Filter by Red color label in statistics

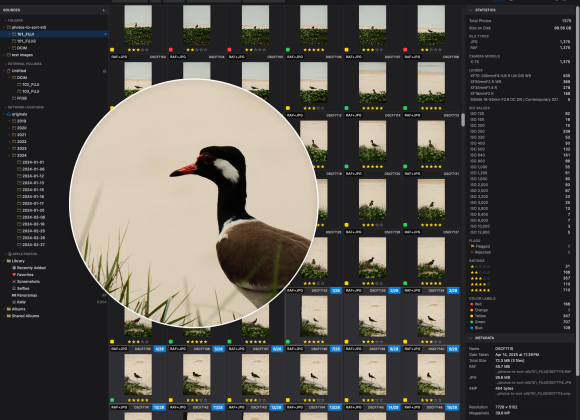click(519, 304)
